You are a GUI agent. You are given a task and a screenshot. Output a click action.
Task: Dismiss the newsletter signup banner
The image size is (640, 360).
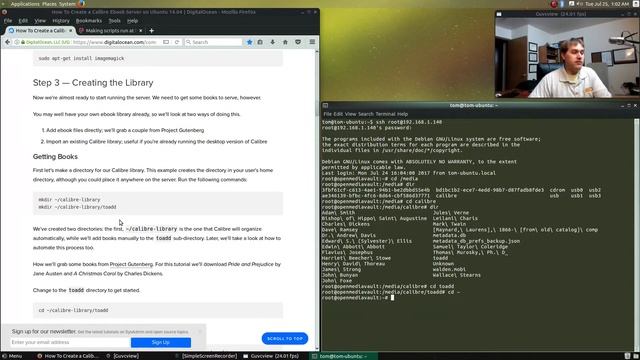200,331
